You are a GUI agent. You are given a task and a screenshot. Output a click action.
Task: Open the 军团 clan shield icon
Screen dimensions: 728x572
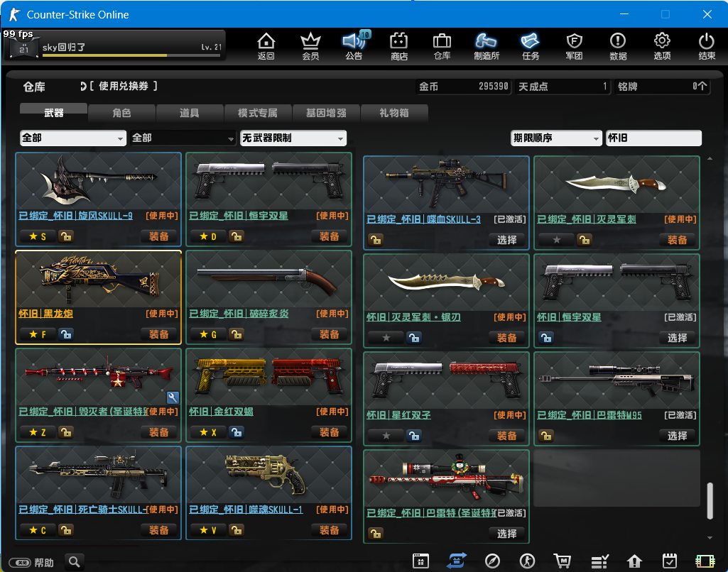[575, 46]
